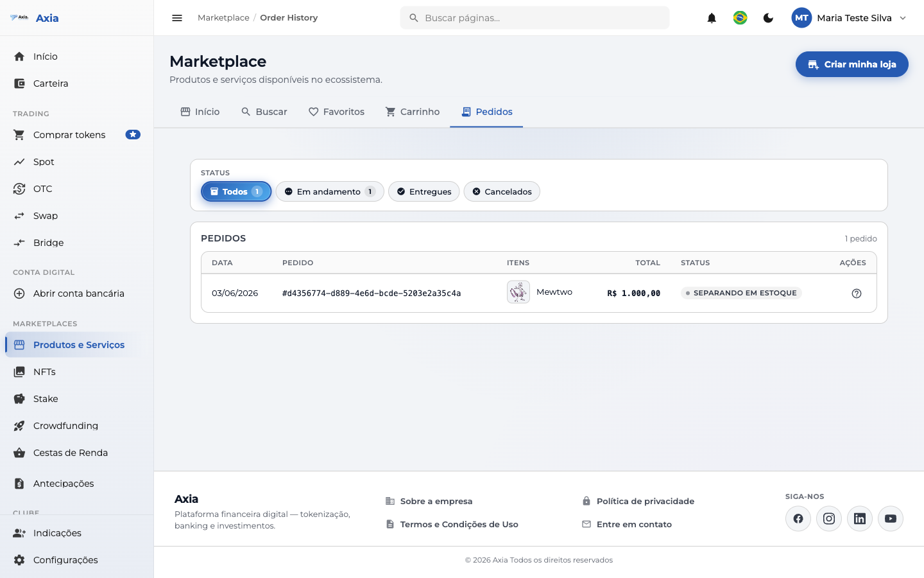This screenshot has width=924, height=578.
Task: Open Entre em contato link
Action: click(x=627, y=525)
